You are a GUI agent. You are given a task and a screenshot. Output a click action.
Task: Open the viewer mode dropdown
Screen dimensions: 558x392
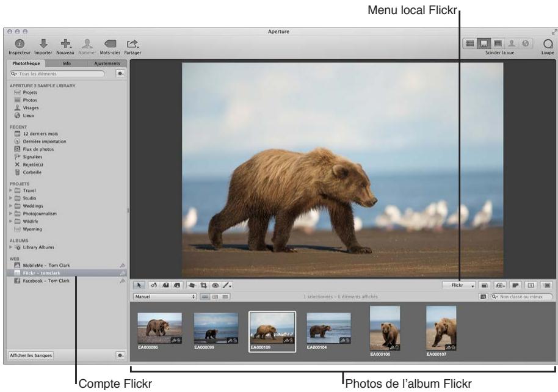[500, 286]
